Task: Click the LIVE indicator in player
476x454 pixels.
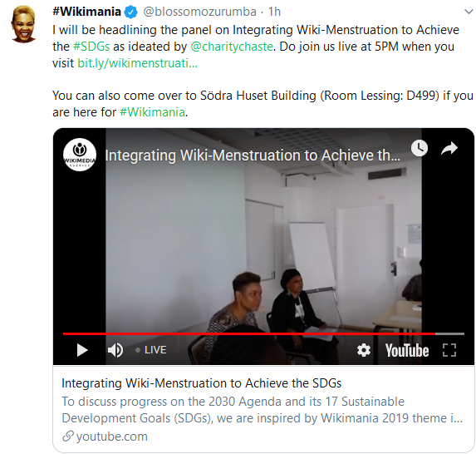Action: [151, 350]
